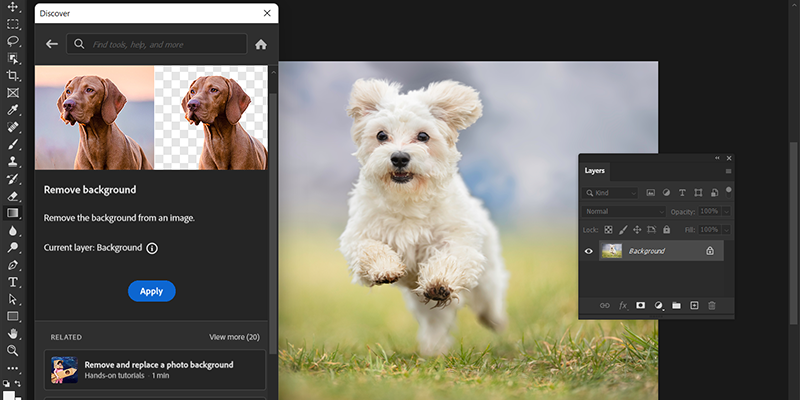Select the Crop tool
Screen dimensions: 800x400
(13, 76)
